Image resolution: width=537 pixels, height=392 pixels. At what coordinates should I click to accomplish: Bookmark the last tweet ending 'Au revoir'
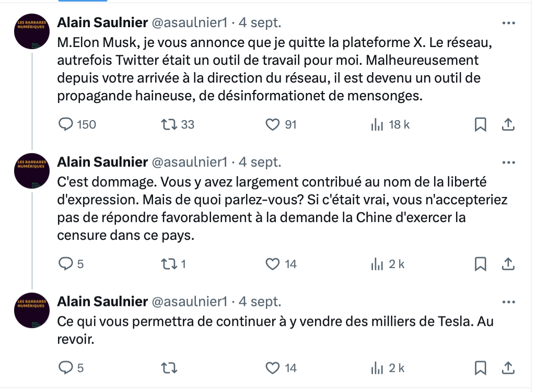click(x=481, y=368)
